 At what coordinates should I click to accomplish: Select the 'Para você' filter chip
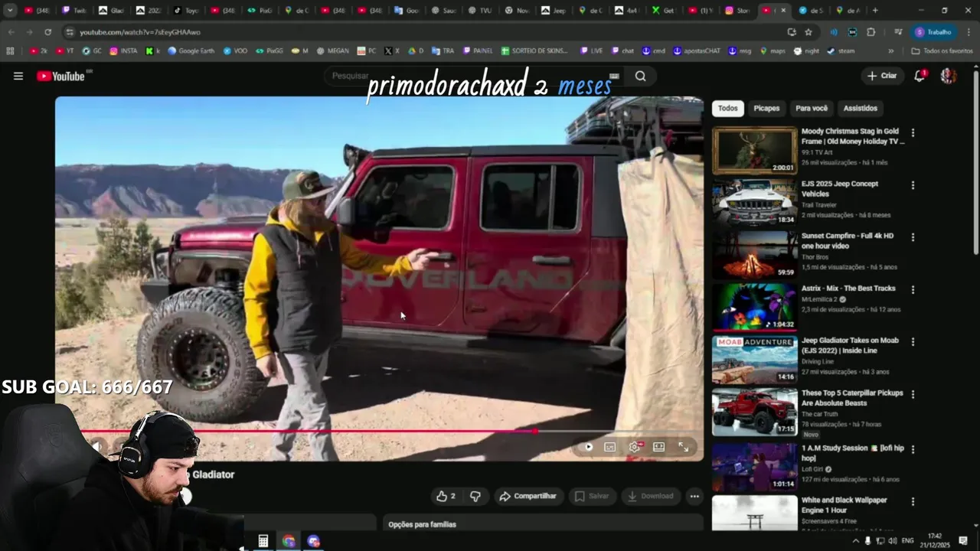pyautogui.click(x=812, y=108)
